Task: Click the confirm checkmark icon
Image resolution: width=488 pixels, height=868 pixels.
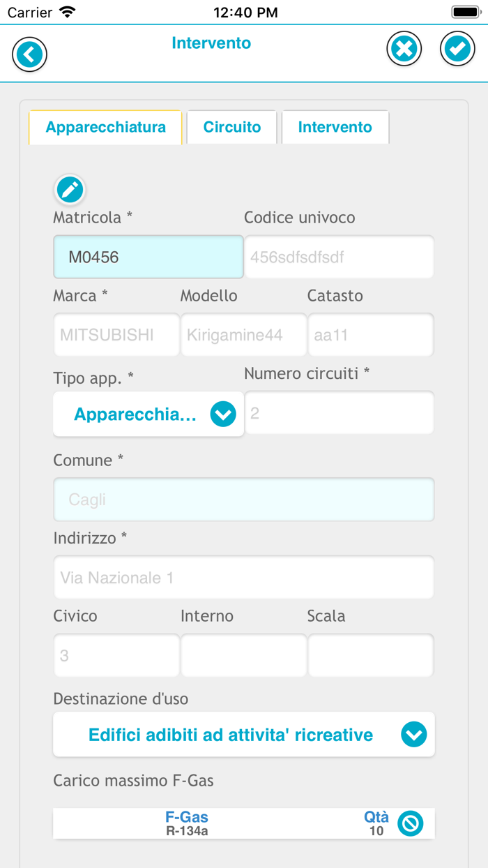Action: coord(457,48)
